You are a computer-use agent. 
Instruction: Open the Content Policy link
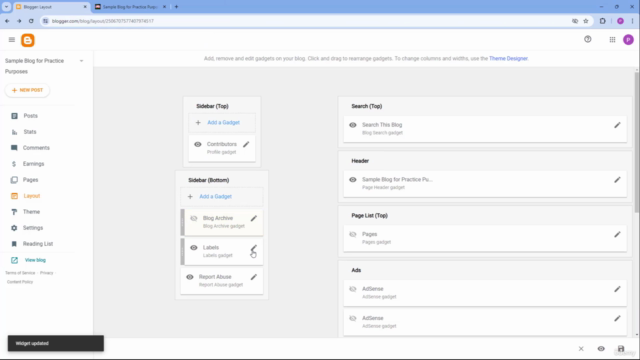coord(20,282)
